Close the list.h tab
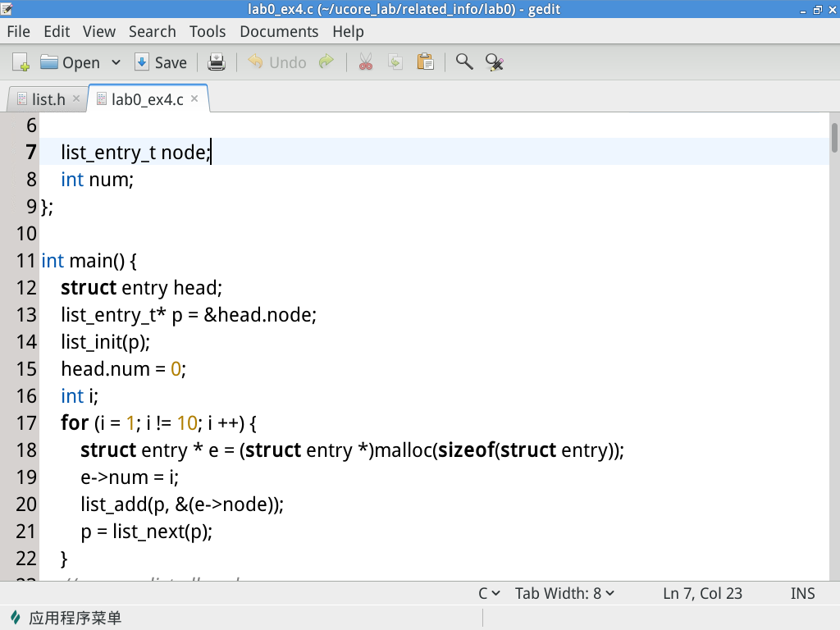840x630 pixels. pyautogui.click(x=75, y=98)
